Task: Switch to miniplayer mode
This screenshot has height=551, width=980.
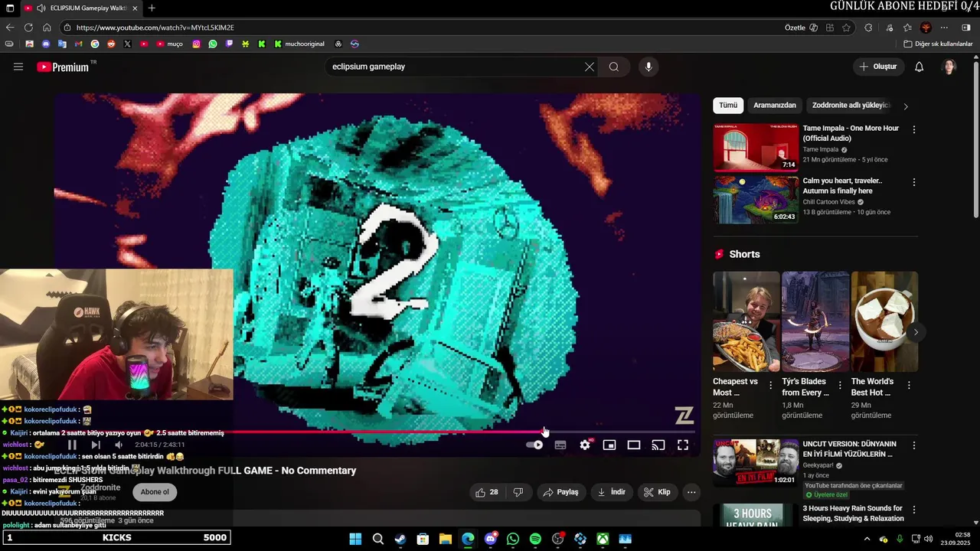Action: [609, 445]
